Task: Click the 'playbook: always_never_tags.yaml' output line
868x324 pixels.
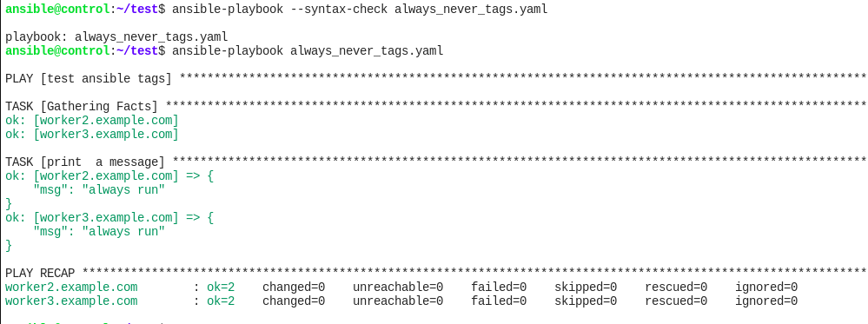Action: click(116, 37)
